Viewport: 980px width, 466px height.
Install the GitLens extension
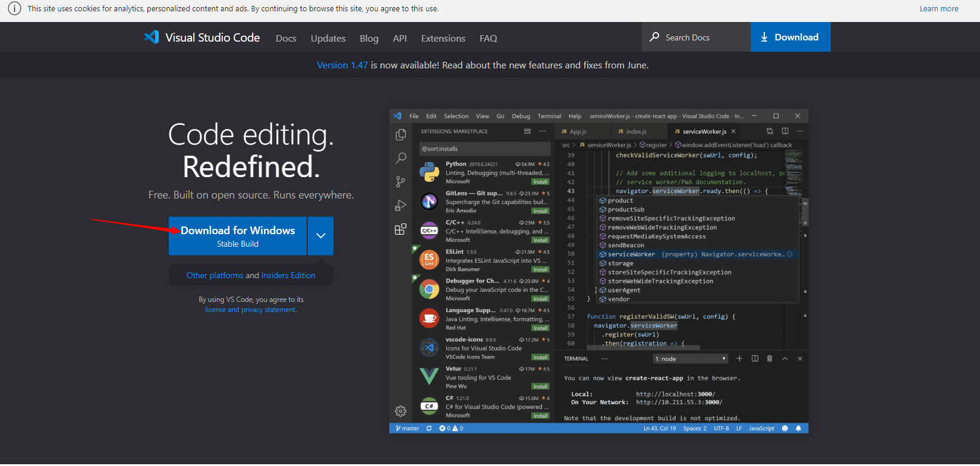pyautogui.click(x=540, y=211)
